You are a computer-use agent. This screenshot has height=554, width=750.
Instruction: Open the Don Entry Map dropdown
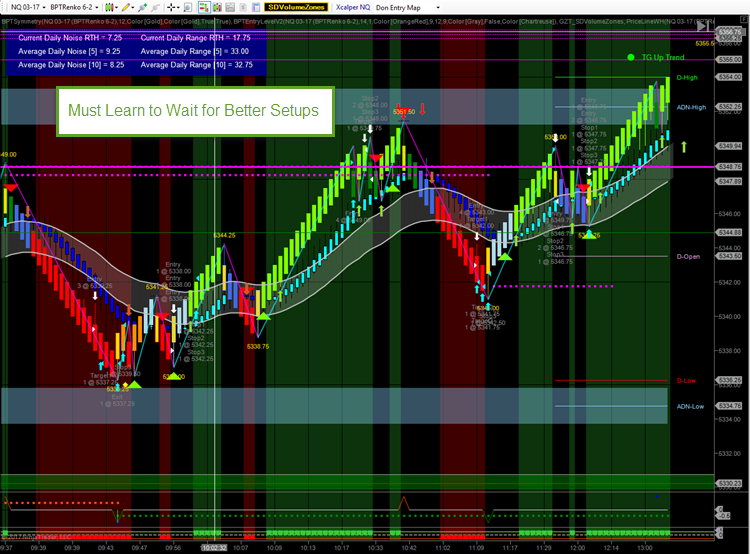(x=408, y=8)
